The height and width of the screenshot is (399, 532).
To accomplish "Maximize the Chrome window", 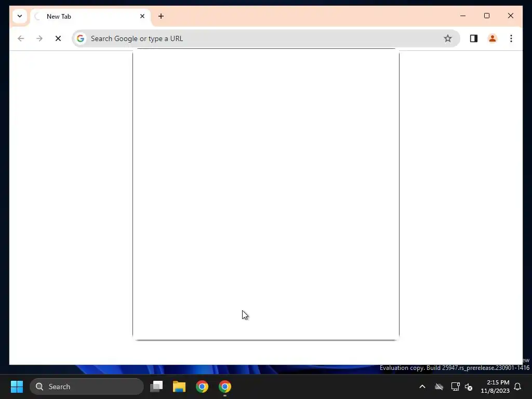I will [486, 16].
